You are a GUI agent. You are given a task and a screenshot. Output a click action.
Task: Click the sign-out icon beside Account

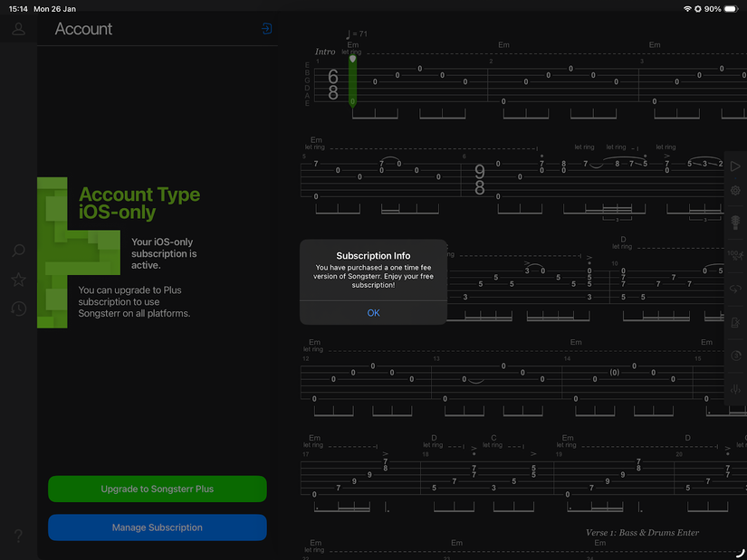[266, 29]
